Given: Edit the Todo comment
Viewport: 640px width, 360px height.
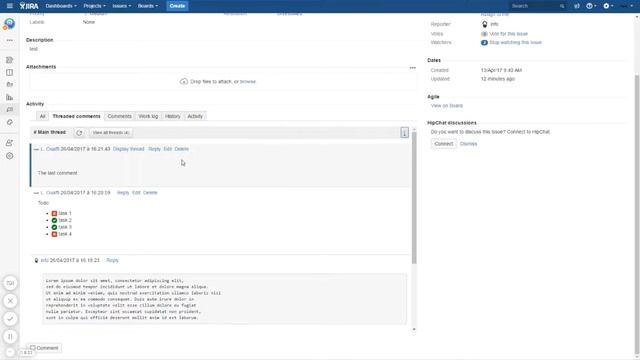Looking at the screenshot, I should pyautogui.click(x=136, y=193).
